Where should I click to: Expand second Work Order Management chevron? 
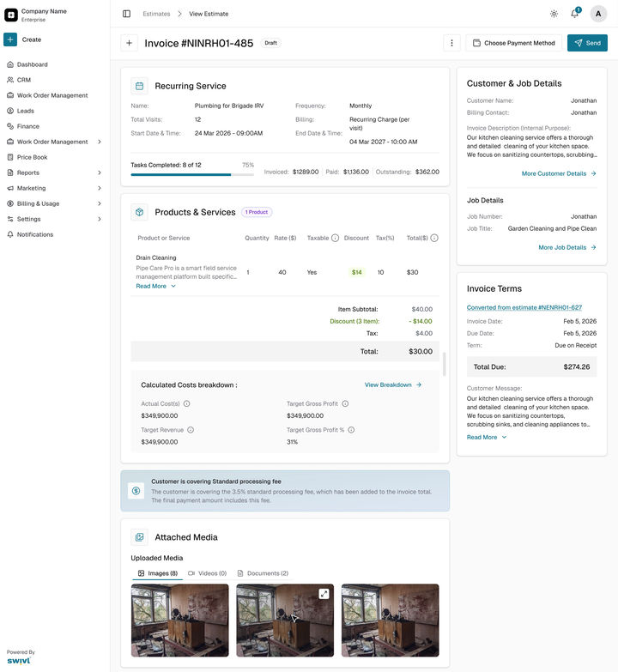click(x=100, y=142)
